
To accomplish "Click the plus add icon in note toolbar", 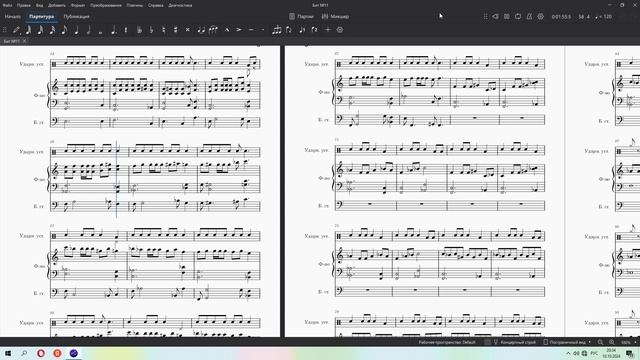I will 328,30.
